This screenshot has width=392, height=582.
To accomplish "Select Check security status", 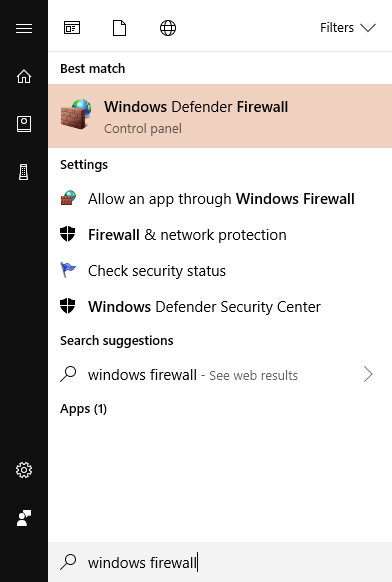I will [x=220, y=271].
